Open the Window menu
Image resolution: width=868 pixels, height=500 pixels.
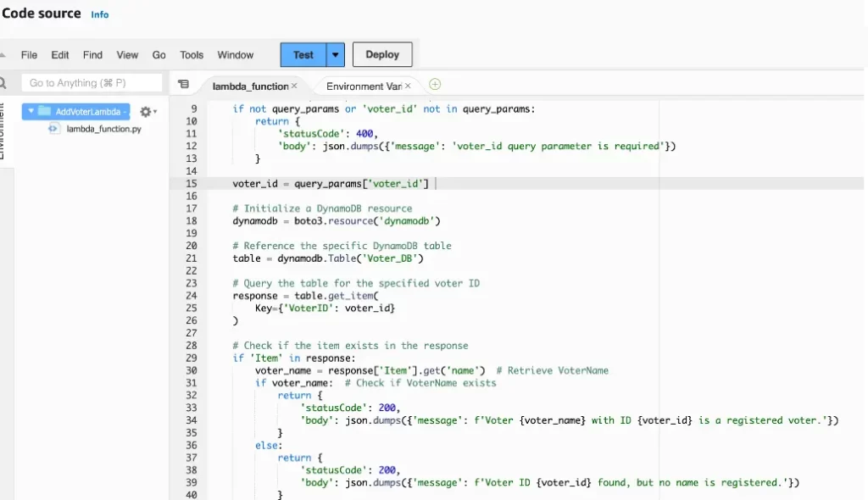[x=236, y=55]
